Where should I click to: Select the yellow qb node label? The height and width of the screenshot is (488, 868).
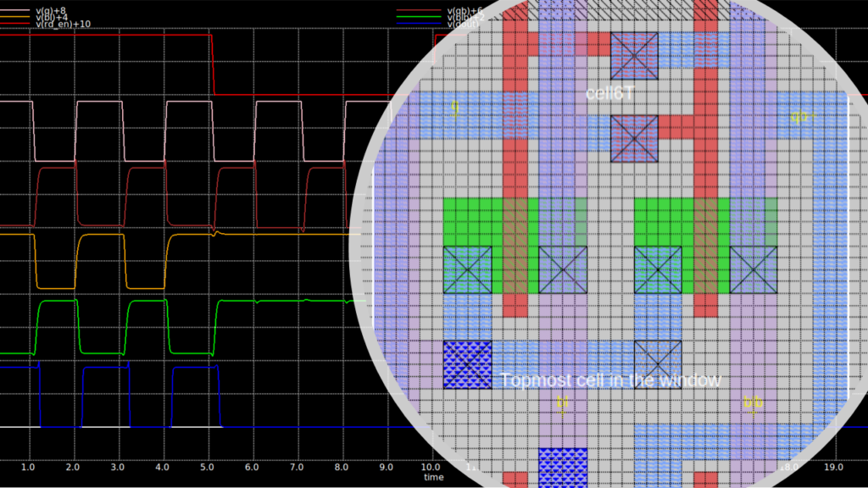(x=799, y=116)
